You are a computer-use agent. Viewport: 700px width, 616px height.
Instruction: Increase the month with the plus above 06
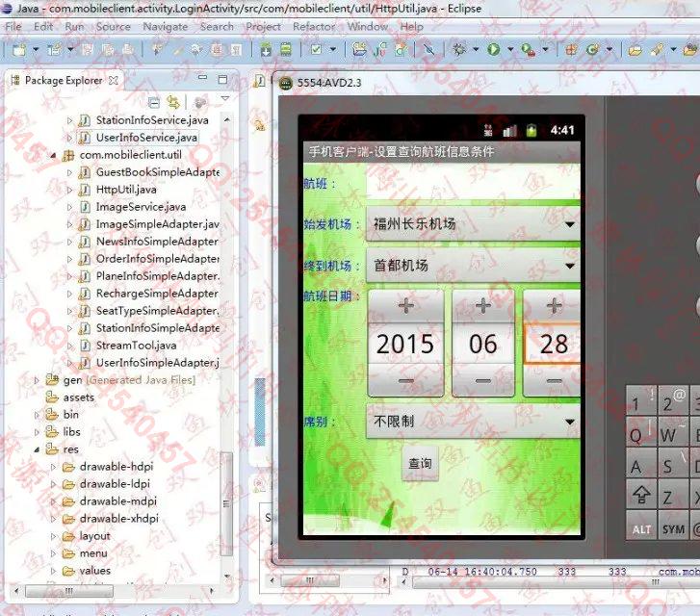483,306
